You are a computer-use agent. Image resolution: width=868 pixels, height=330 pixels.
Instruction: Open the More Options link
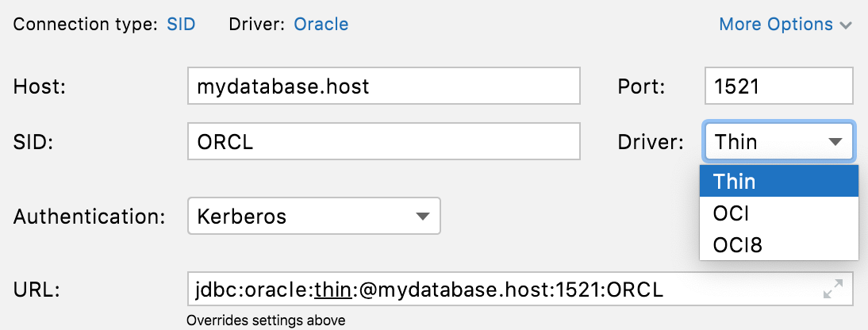tap(775, 25)
